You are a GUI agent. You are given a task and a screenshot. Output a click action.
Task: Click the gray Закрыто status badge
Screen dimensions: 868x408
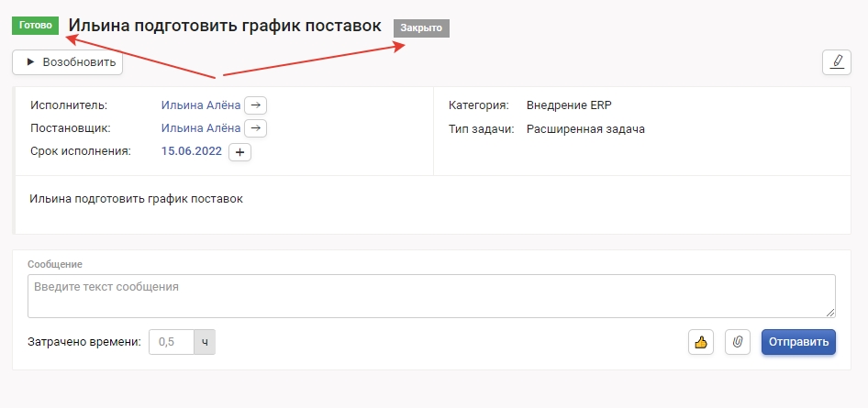421,28
